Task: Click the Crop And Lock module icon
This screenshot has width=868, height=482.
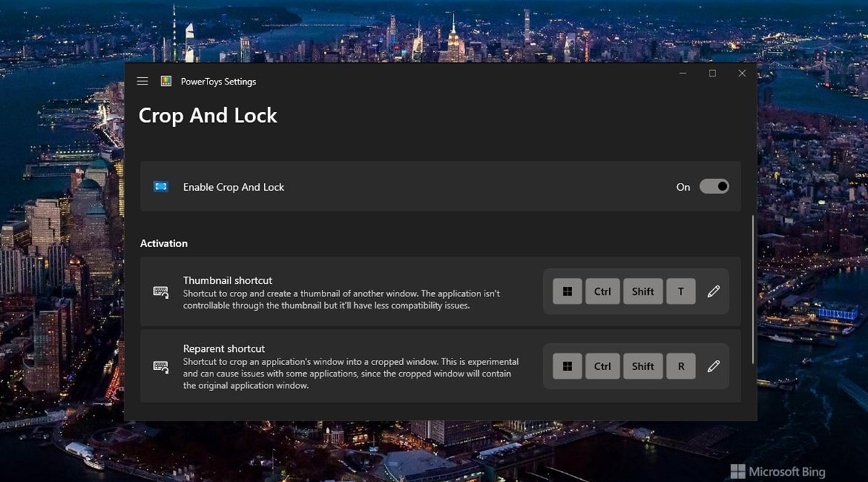Action: 161,186
